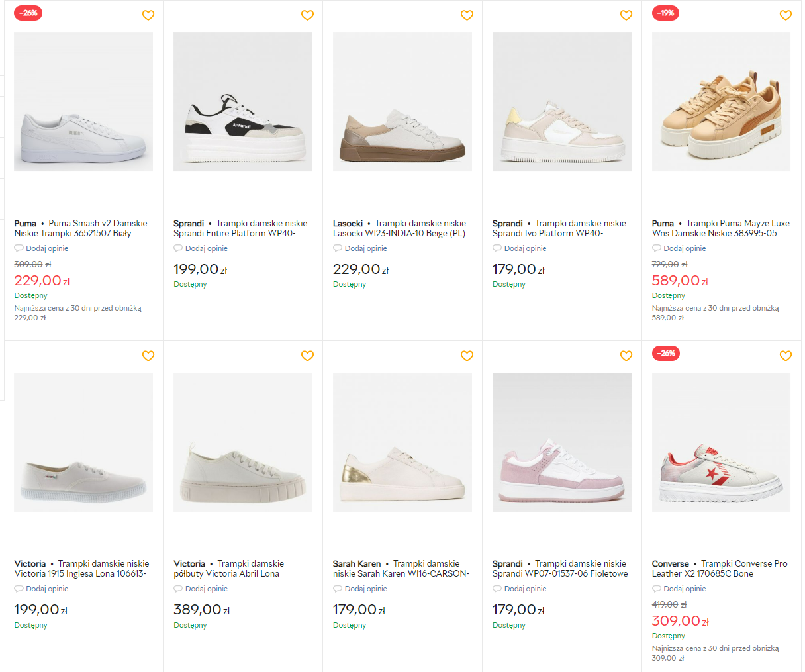Add Converse Pro Leather X2 to wishlist
Screen dimensions: 805x672
pos(786,356)
